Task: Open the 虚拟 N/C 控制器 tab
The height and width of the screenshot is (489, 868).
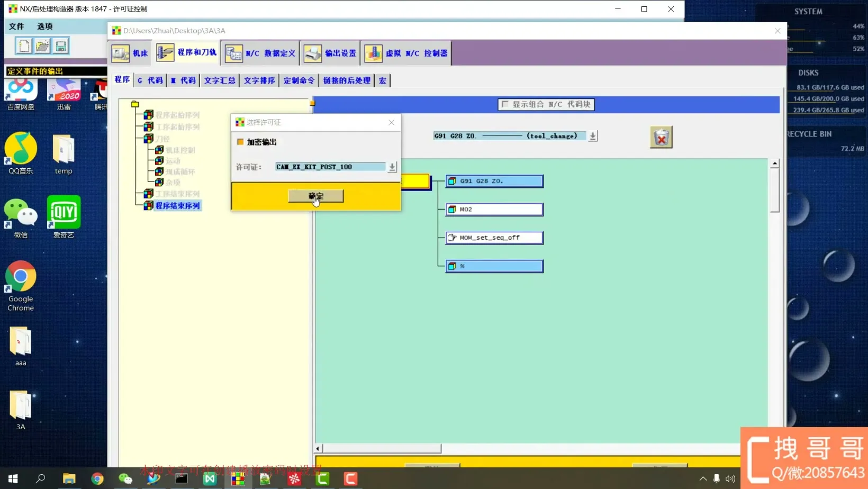Action: click(406, 53)
